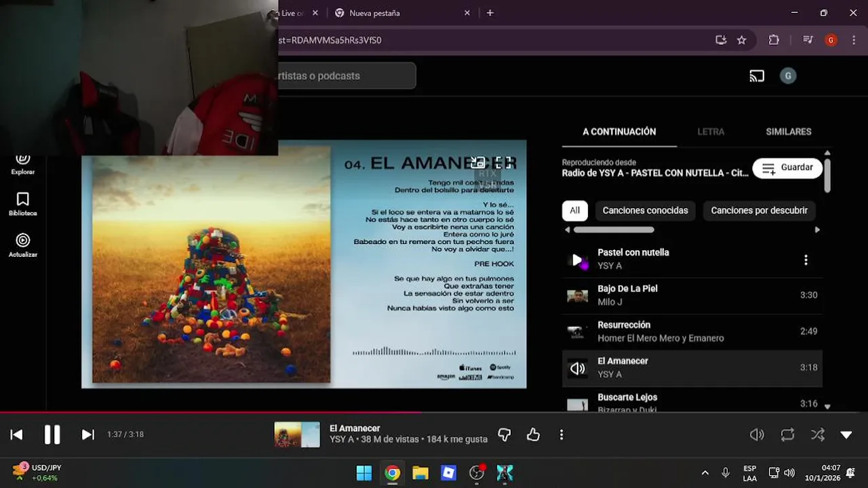Click the search box for artists or podcasts

347,76
